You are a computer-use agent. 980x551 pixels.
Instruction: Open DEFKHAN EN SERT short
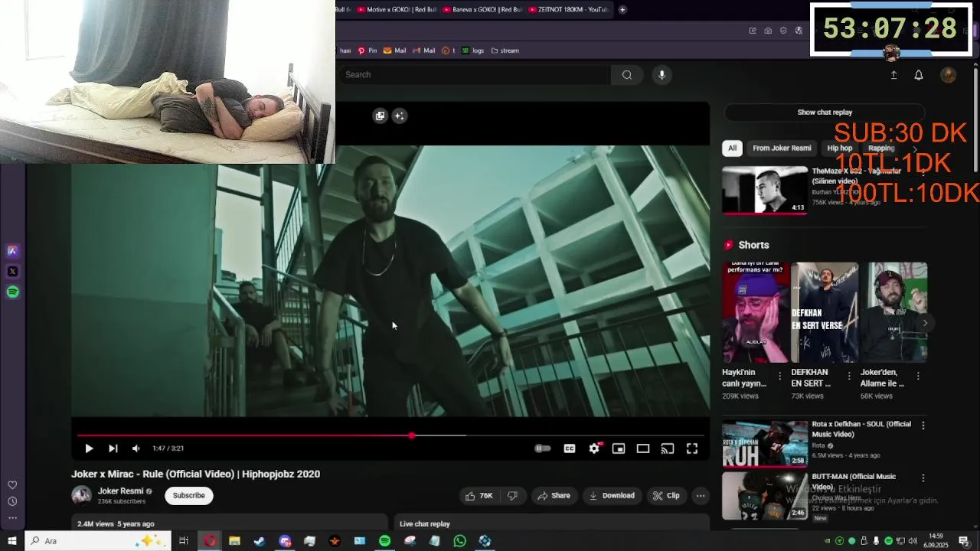click(825, 313)
